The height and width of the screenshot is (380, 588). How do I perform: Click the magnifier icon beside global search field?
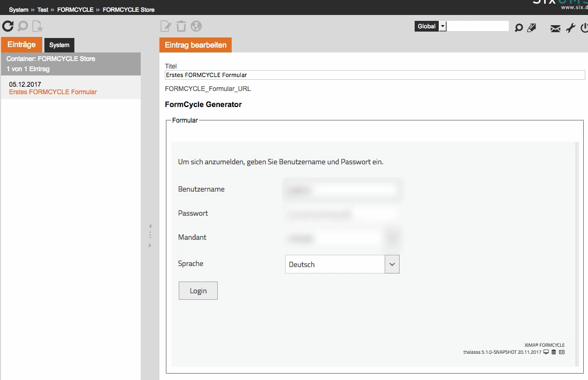click(518, 28)
